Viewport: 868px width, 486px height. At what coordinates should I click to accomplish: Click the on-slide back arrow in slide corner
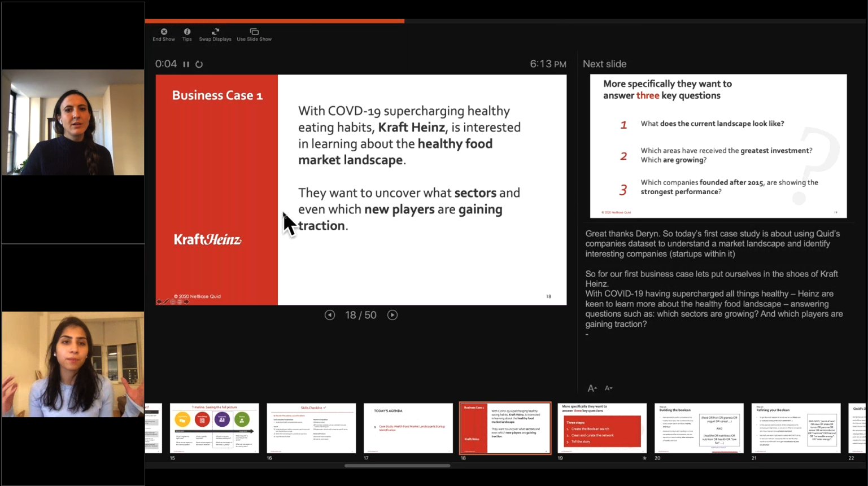159,302
